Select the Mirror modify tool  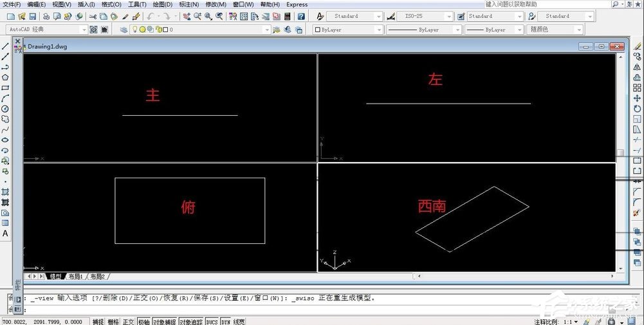pyautogui.click(x=637, y=67)
